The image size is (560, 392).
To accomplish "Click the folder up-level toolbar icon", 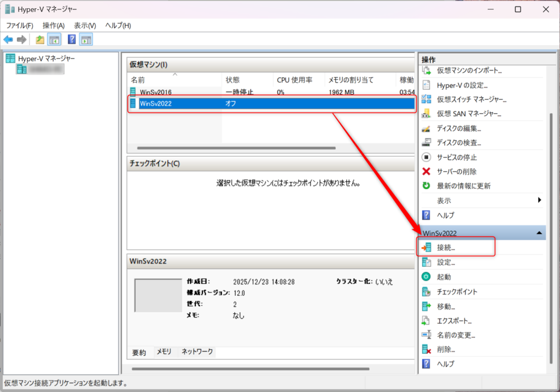I will point(40,39).
